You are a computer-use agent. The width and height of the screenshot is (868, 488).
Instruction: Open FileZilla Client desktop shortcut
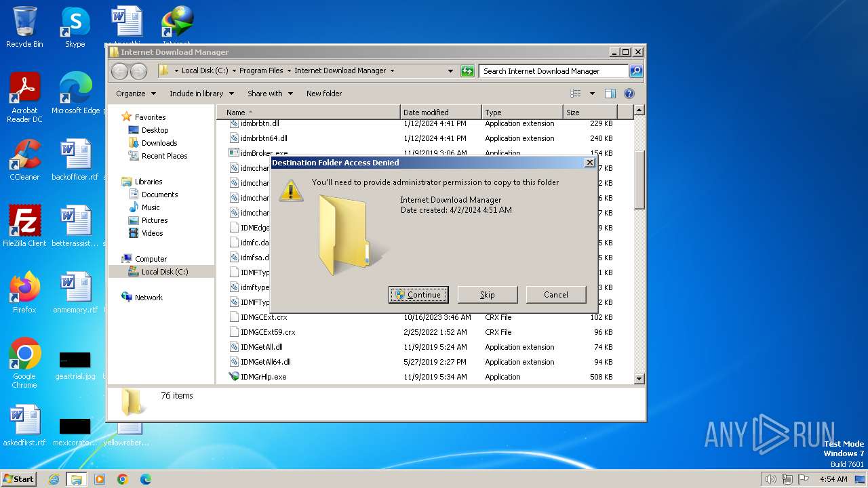click(x=24, y=226)
